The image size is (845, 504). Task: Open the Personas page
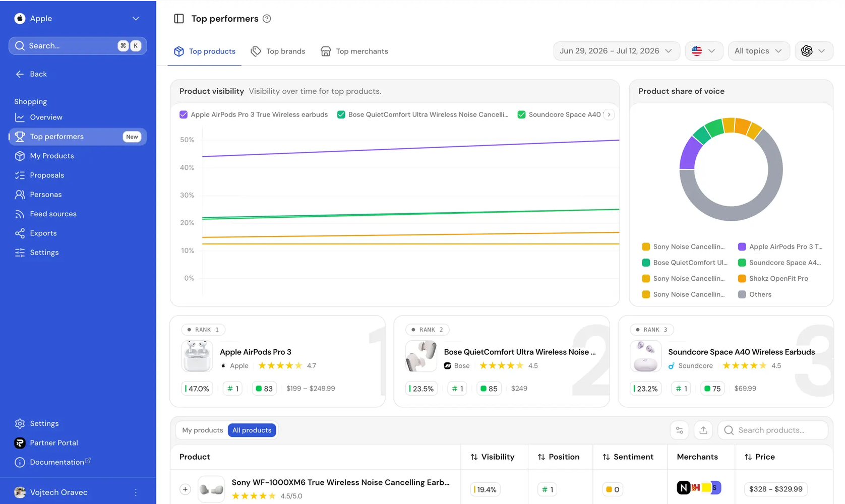(78, 195)
